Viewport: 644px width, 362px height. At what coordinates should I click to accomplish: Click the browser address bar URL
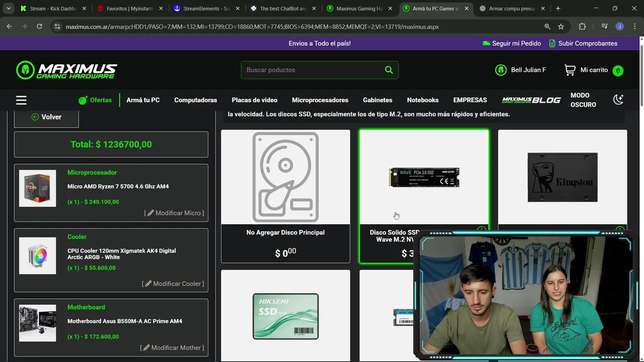coord(252,27)
